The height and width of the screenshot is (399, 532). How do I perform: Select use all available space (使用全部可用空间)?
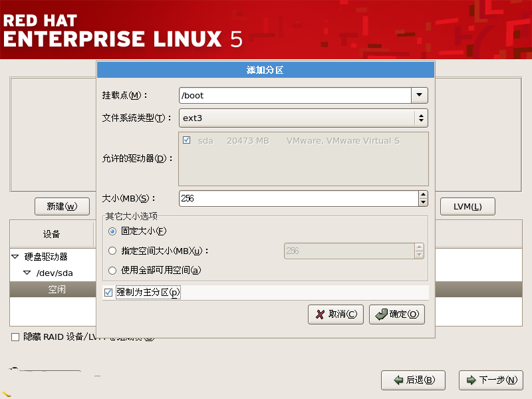[112, 270]
